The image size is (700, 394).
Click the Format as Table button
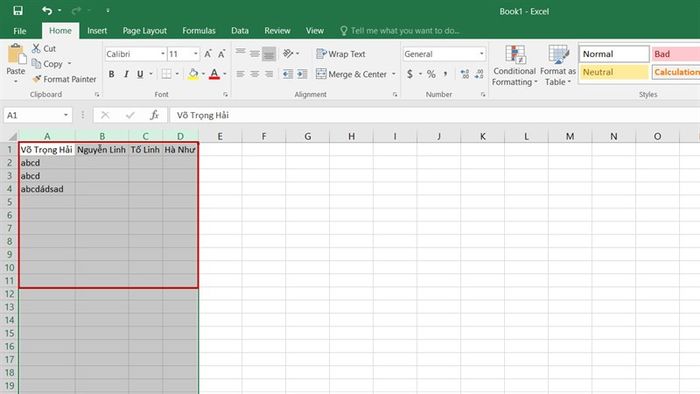(558, 66)
